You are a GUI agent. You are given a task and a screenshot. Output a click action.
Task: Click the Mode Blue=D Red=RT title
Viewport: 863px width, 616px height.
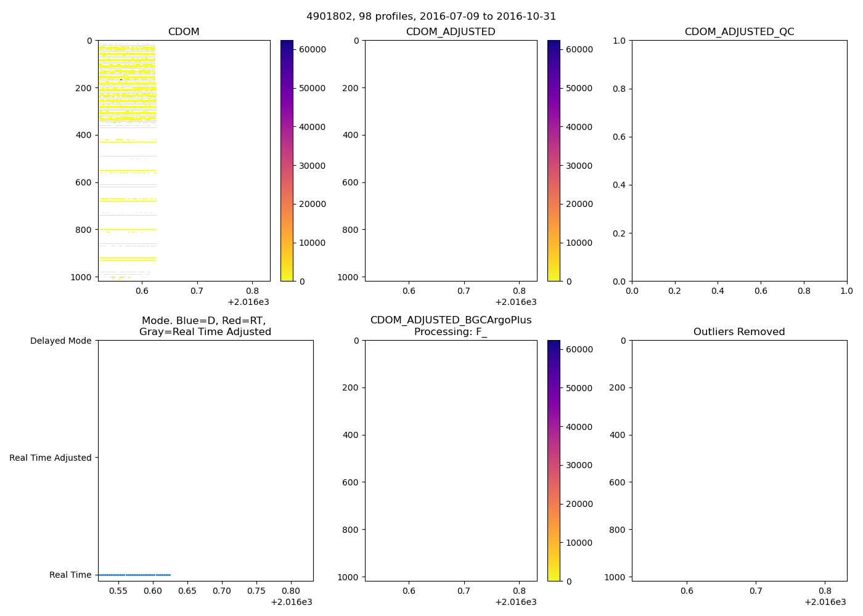[205, 326]
